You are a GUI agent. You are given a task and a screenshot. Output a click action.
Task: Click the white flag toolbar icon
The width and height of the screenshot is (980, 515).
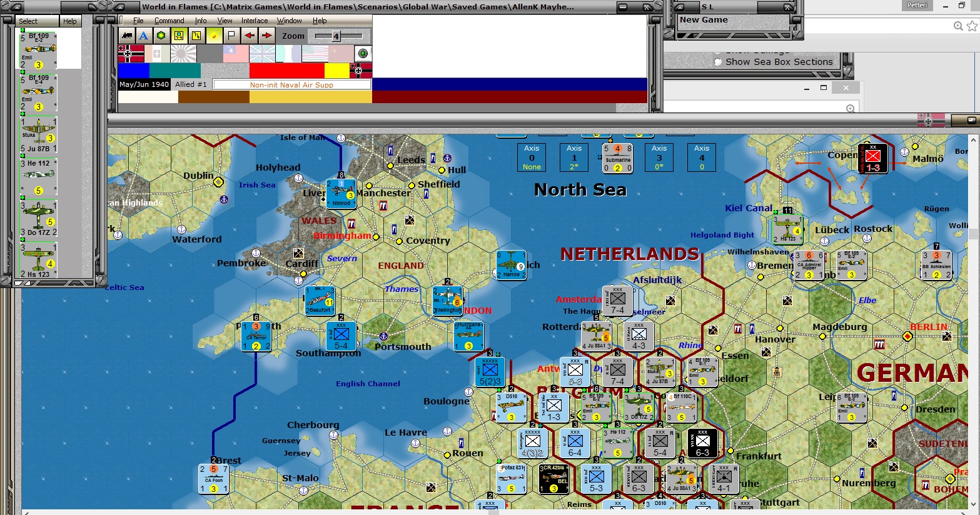(231, 36)
